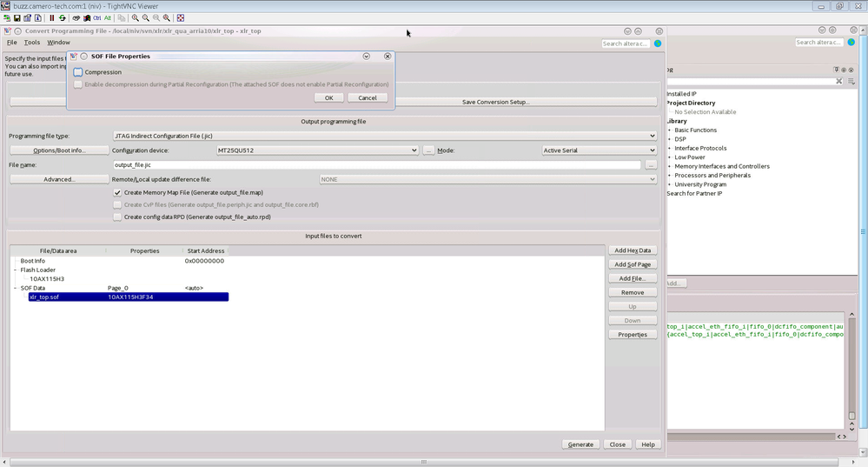
Task: Enable the Compression checkbox
Action: click(x=78, y=72)
